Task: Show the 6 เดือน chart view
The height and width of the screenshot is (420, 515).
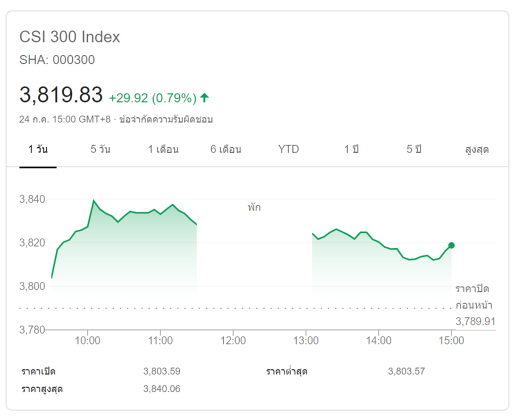Action: click(226, 149)
